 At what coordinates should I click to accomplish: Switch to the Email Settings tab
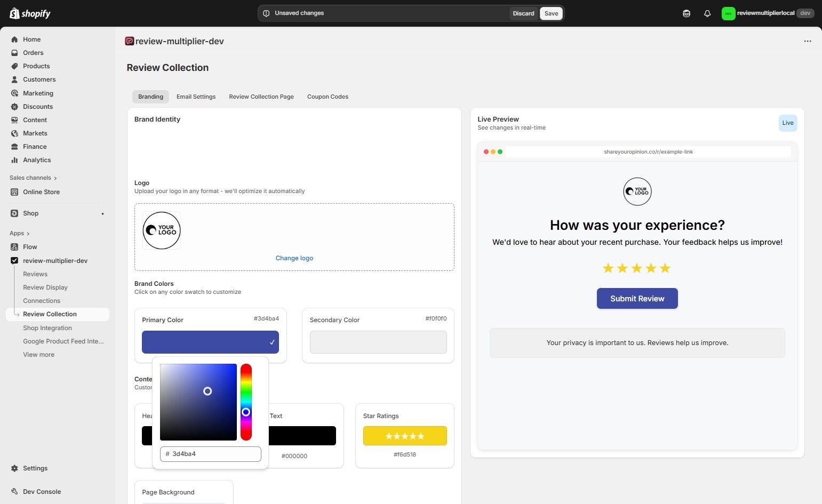pyautogui.click(x=196, y=97)
